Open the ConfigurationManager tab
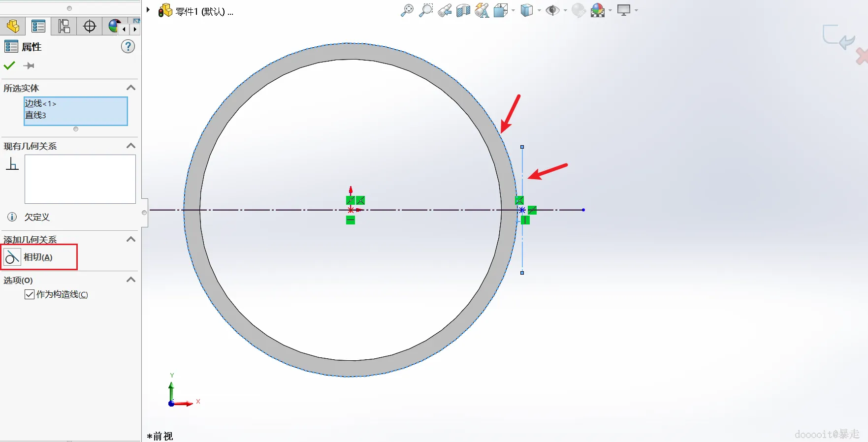This screenshot has height=442, width=868. coord(64,26)
